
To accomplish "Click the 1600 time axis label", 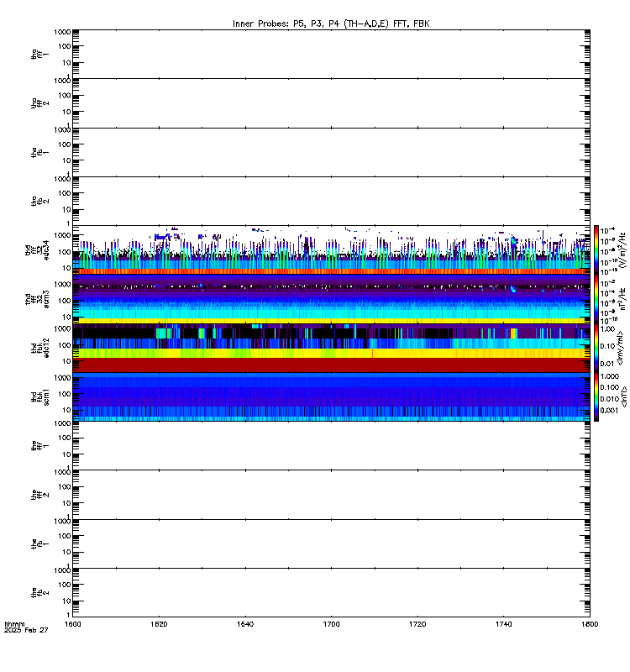I will tap(72, 624).
